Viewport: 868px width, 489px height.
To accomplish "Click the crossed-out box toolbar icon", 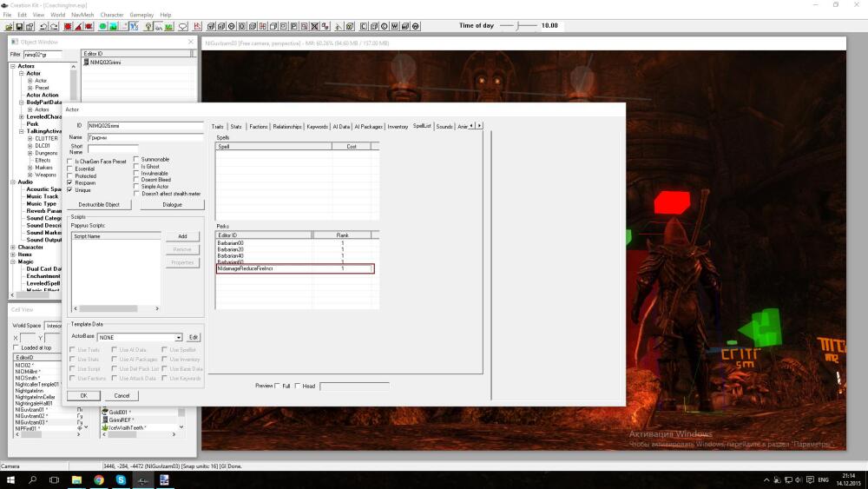I will pyautogui.click(x=314, y=26).
